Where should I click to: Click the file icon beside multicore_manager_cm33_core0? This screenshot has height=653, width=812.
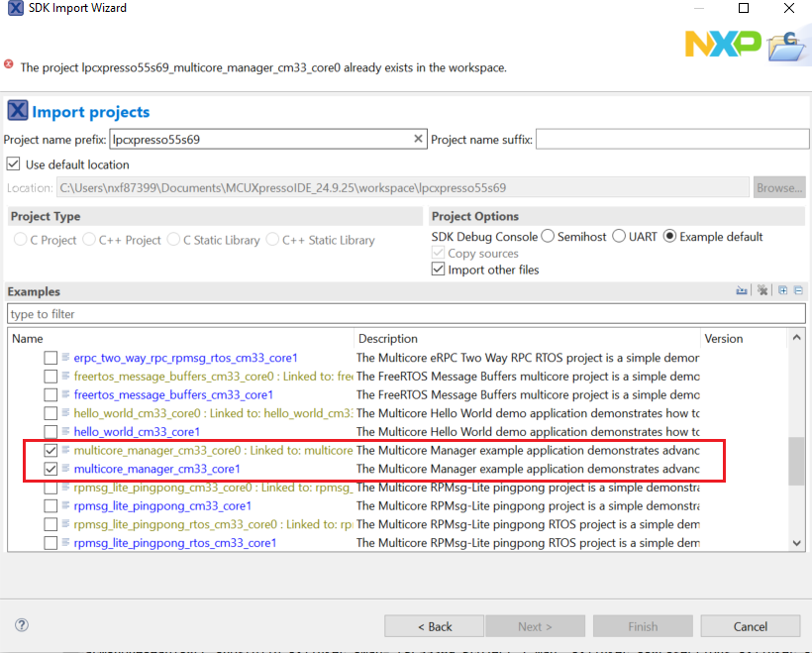coord(65,450)
